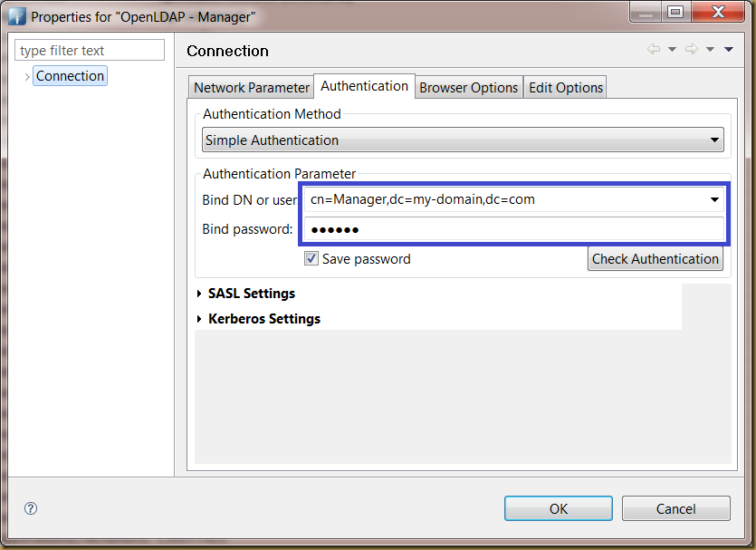This screenshot has height=550, width=756.
Task: Click into the Bind password field
Action: [x=514, y=229]
